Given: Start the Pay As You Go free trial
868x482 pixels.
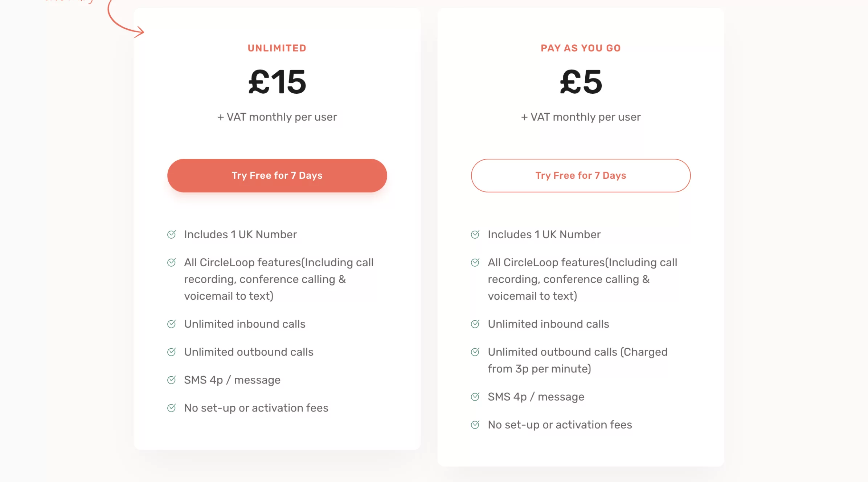Looking at the screenshot, I should 581,175.
